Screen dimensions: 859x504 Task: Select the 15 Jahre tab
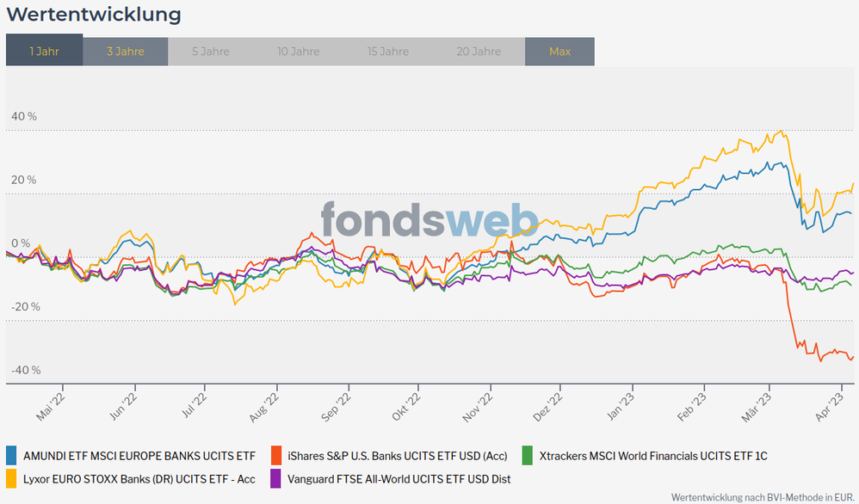(x=388, y=52)
